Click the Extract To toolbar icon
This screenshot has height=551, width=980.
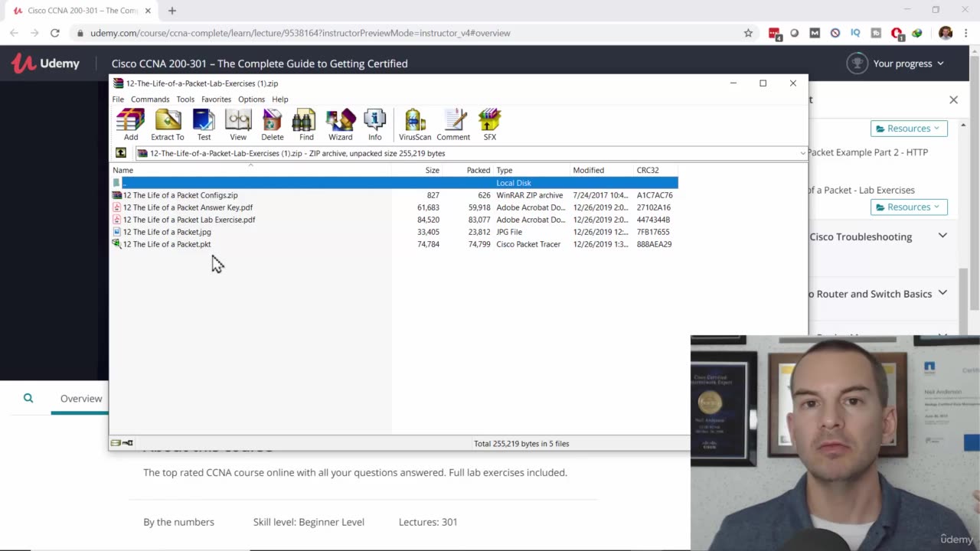168,125
